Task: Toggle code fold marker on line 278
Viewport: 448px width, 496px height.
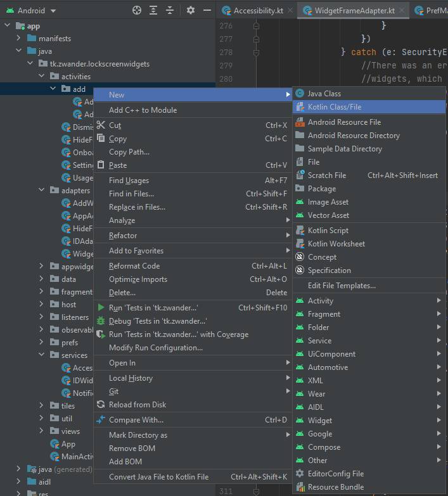Action: (256, 52)
